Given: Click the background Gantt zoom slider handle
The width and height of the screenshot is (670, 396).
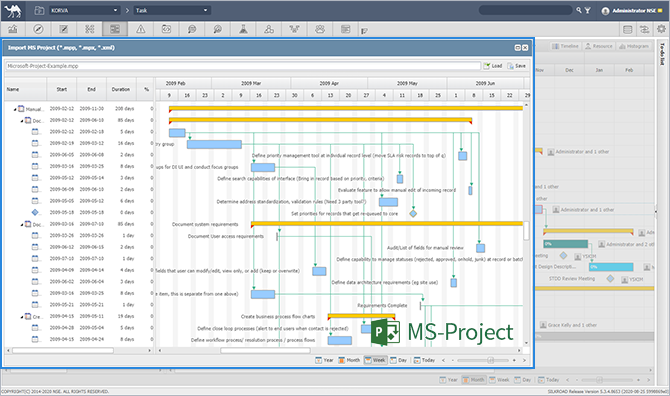Looking at the screenshot, I should pos(599,380).
